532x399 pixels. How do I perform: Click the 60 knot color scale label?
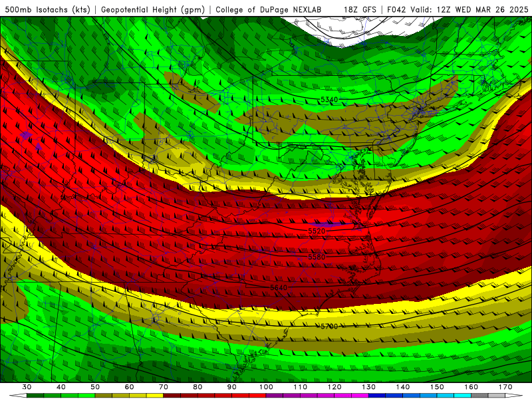click(x=129, y=387)
